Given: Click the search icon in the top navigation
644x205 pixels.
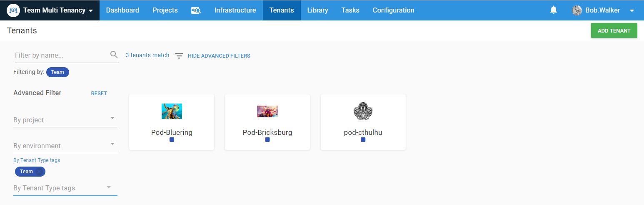Looking at the screenshot, I should pos(196,10).
